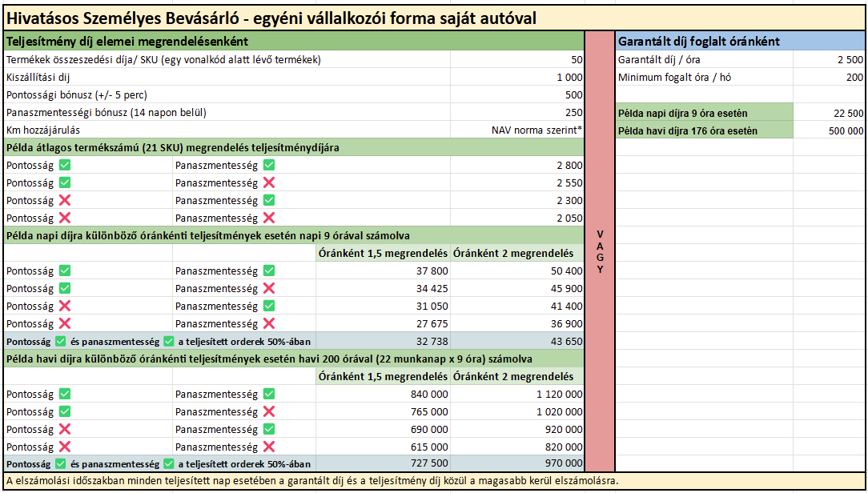The height and width of the screenshot is (493, 868).
Task: Select the red VAGY separator column
Action: (600, 251)
